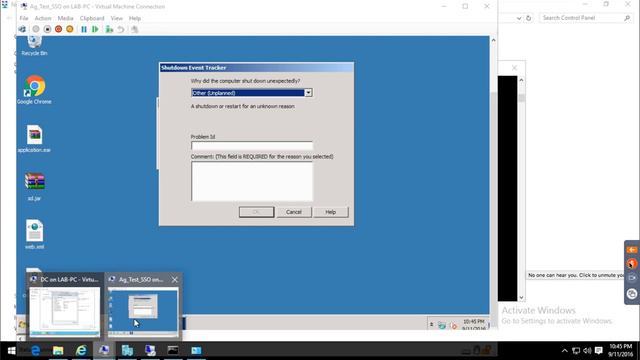This screenshot has width=640, height=360.
Task: Open File Explorer from the taskbar
Action: click(x=58, y=351)
